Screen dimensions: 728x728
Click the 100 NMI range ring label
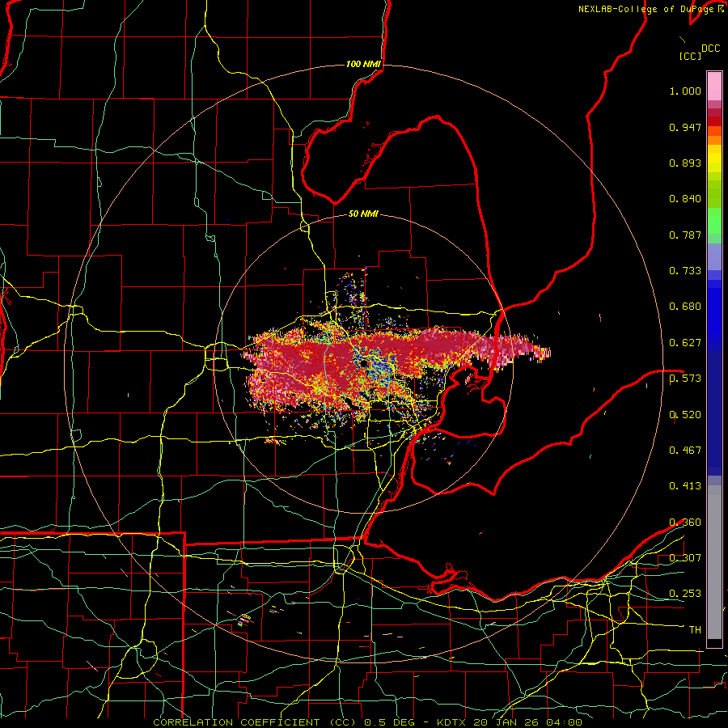click(x=363, y=64)
